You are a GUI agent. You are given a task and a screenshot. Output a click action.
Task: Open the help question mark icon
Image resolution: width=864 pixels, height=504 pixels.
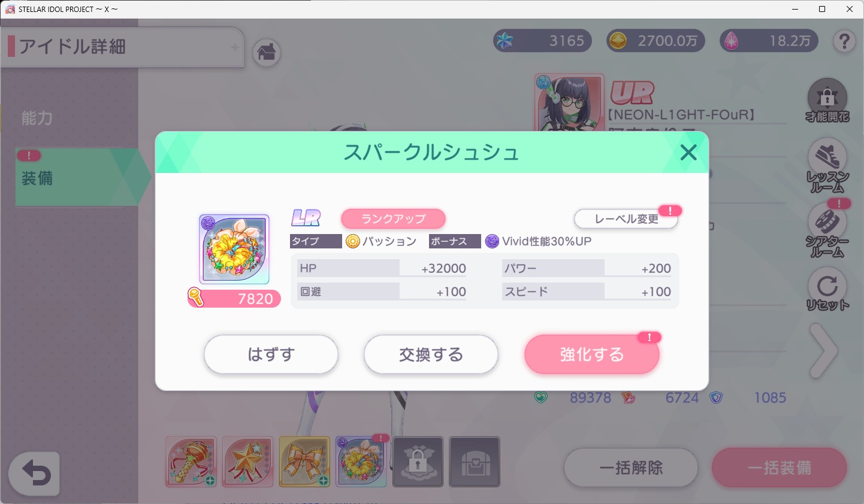pos(844,41)
